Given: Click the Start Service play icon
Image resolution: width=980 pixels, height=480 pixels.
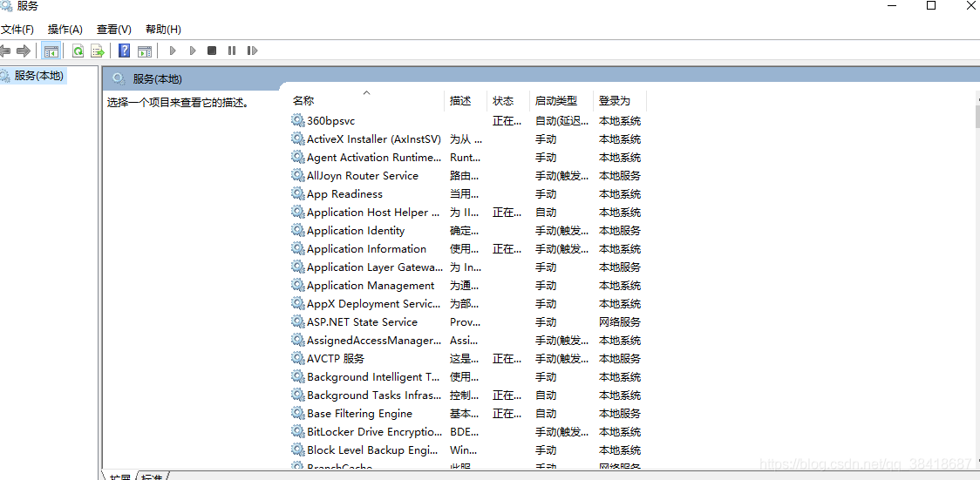Looking at the screenshot, I should point(173,51).
